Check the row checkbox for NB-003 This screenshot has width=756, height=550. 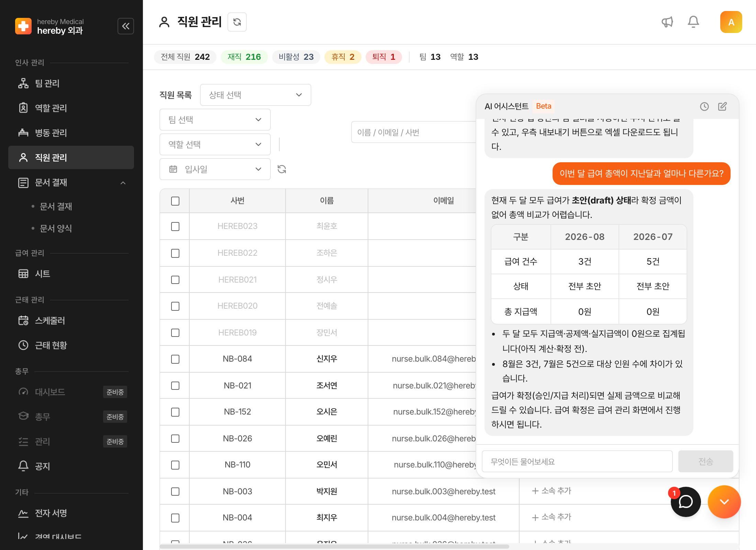(175, 492)
